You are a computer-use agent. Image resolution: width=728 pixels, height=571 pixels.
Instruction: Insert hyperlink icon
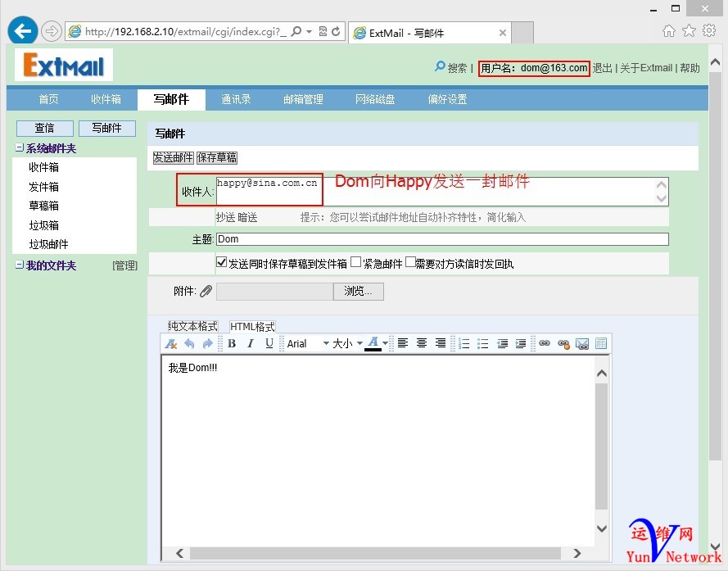(x=544, y=343)
